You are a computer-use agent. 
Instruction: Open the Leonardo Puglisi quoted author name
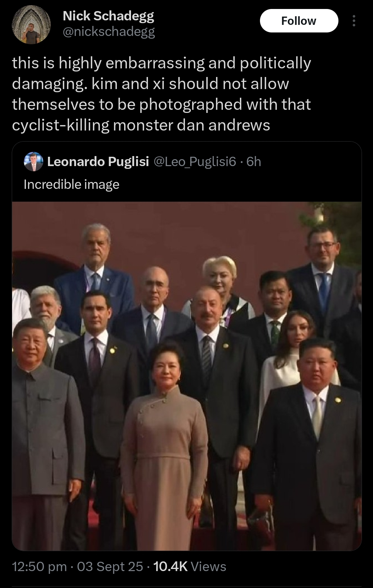coord(98,161)
